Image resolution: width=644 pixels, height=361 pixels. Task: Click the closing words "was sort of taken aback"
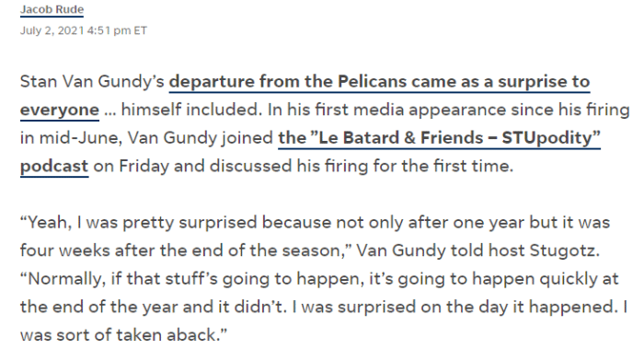point(120,334)
